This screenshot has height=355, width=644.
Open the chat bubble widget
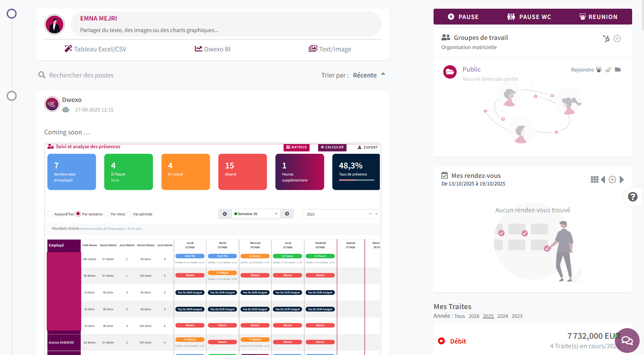pyautogui.click(x=627, y=340)
